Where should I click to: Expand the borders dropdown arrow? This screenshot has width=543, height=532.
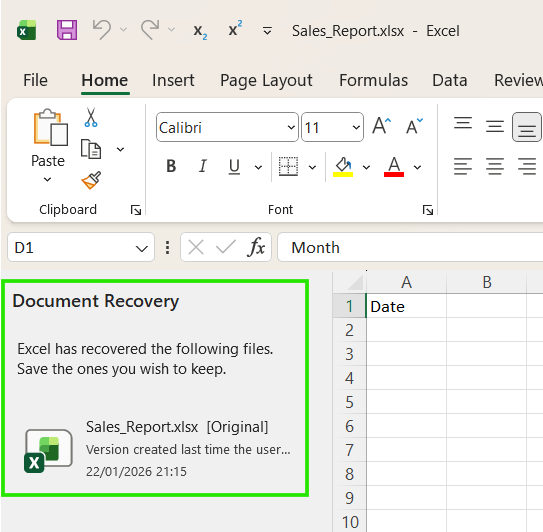tap(312, 168)
